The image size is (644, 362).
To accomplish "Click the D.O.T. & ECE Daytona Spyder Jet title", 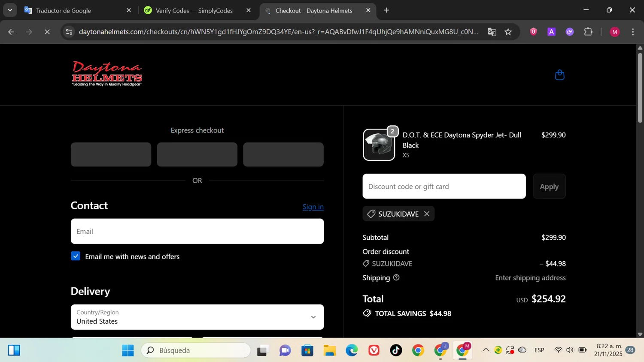I will pos(462,140).
